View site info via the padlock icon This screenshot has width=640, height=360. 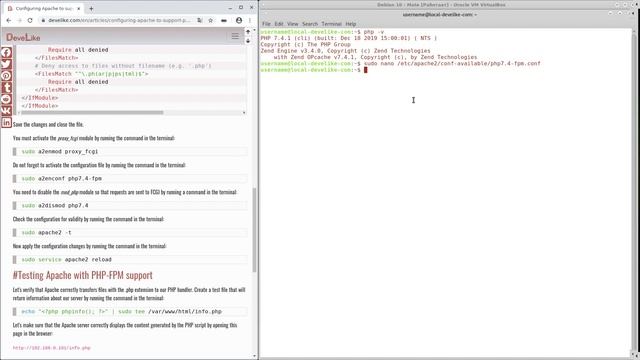43,20
